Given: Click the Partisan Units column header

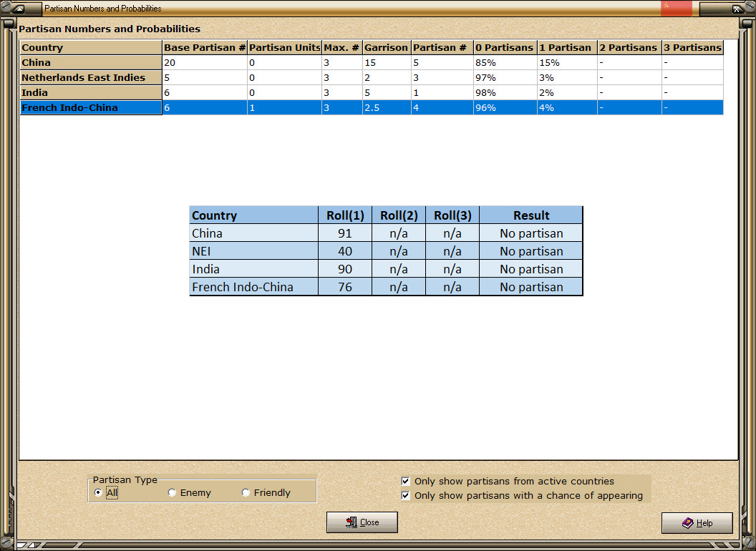Looking at the screenshot, I should [284, 47].
